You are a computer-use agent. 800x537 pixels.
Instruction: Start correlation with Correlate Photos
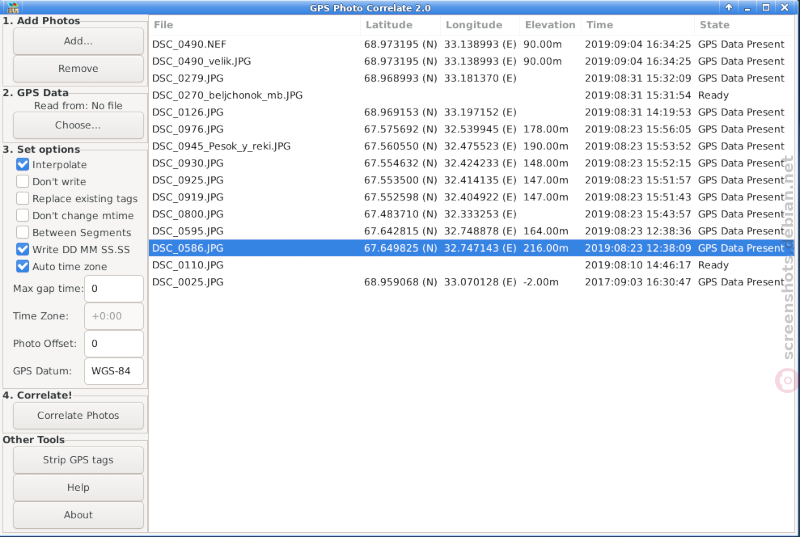[x=78, y=415]
